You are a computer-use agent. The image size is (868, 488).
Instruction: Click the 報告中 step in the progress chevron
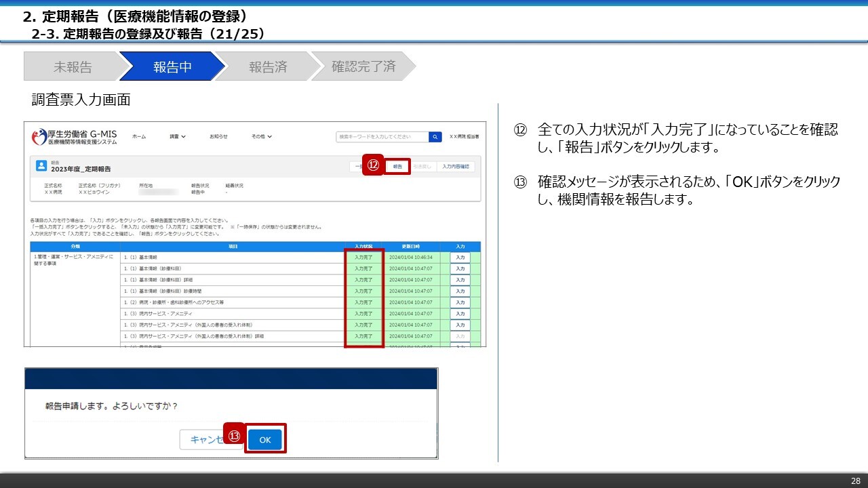(x=173, y=66)
